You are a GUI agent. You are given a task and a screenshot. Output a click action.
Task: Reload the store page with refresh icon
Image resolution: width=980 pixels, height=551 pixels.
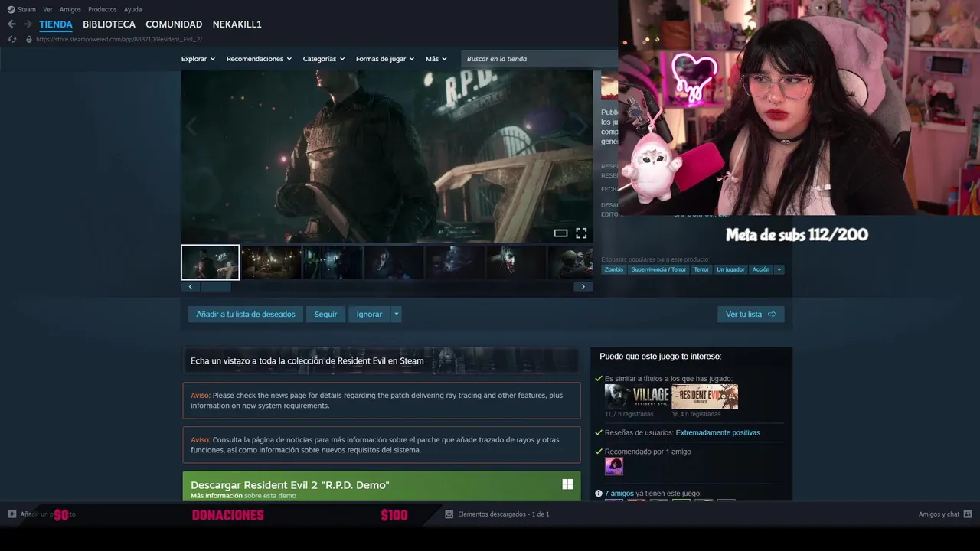(x=12, y=39)
